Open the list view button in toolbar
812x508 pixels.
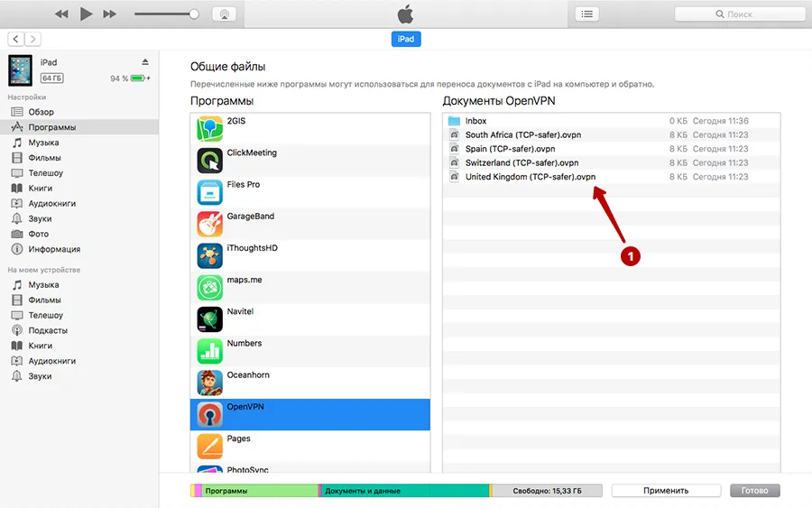[x=586, y=14]
